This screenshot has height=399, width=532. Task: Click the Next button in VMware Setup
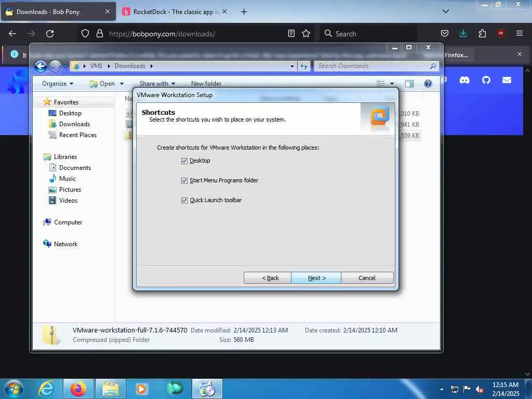[x=316, y=278]
